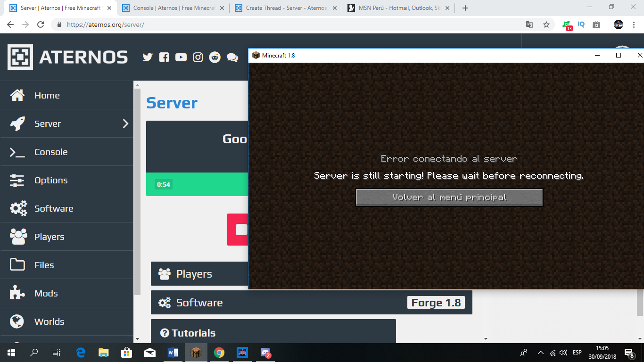The image size is (644, 362).
Task: Launch Microsoft Edge from the taskbar
Action: (x=81, y=353)
